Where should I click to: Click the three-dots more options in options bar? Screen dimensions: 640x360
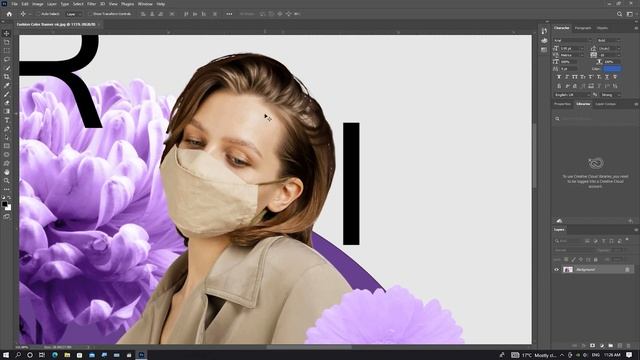(229, 14)
